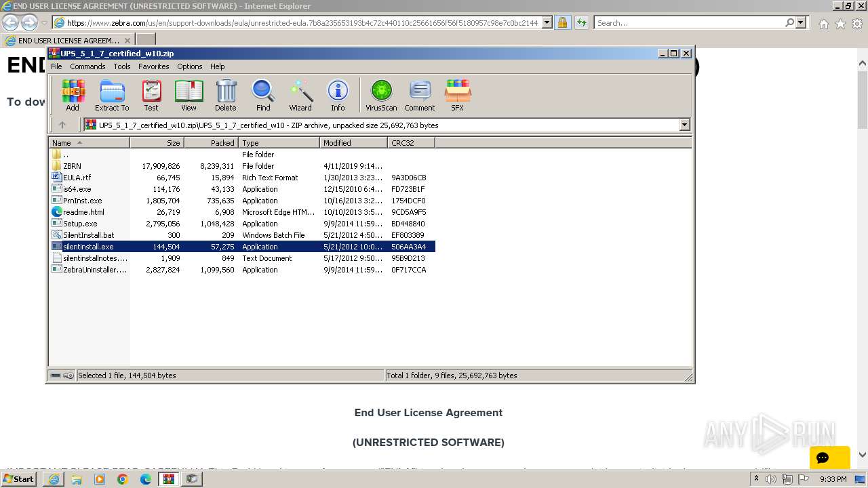The height and width of the screenshot is (488, 868).
Task: Select the SilentInstall.bat file
Action: coord(241,235)
